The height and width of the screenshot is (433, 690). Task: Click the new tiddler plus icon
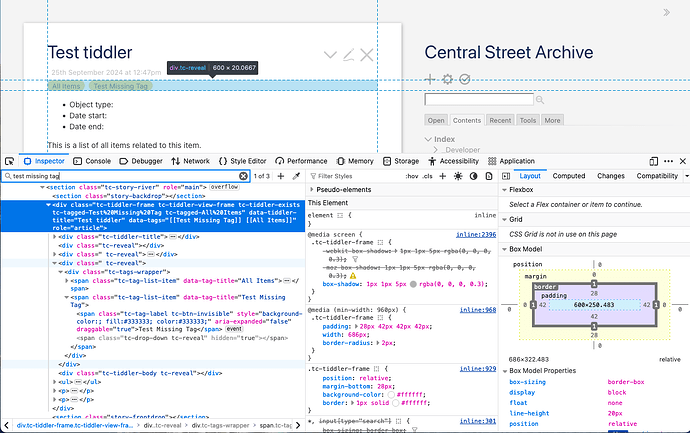430,79
